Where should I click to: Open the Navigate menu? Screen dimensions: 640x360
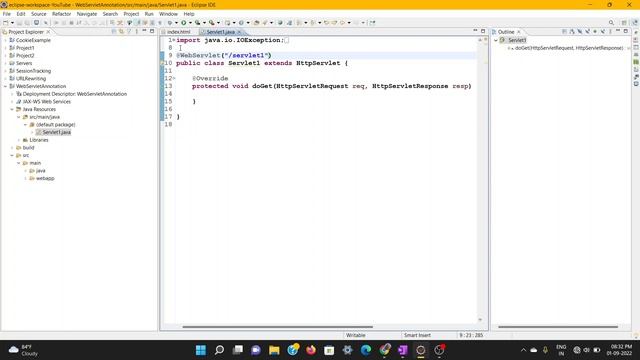(x=87, y=14)
